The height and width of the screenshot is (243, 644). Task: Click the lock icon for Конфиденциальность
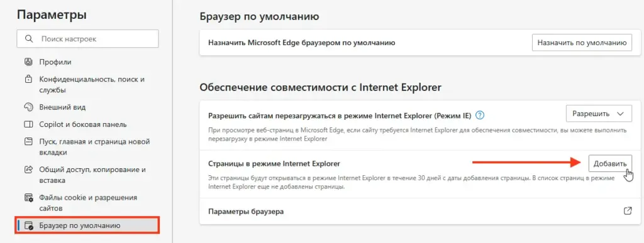pos(28,79)
